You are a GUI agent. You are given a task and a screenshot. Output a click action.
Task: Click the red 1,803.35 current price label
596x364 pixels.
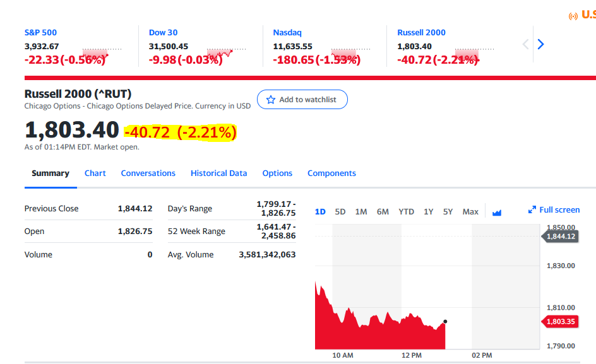coord(560,322)
